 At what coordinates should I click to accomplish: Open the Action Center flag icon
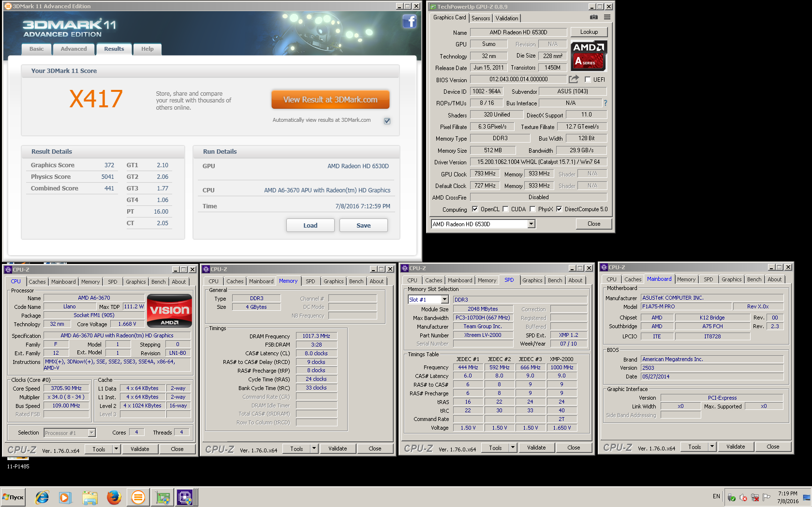click(x=767, y=497)
